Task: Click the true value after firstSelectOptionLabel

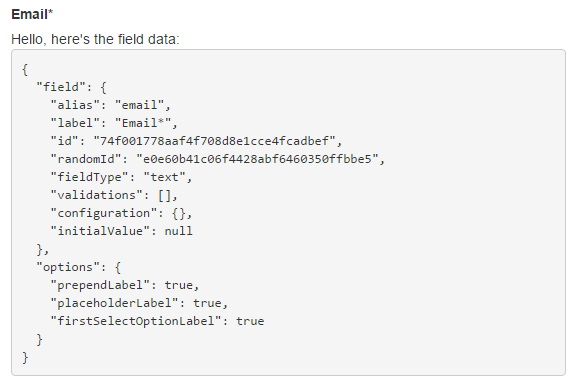Action: (250, 321)
